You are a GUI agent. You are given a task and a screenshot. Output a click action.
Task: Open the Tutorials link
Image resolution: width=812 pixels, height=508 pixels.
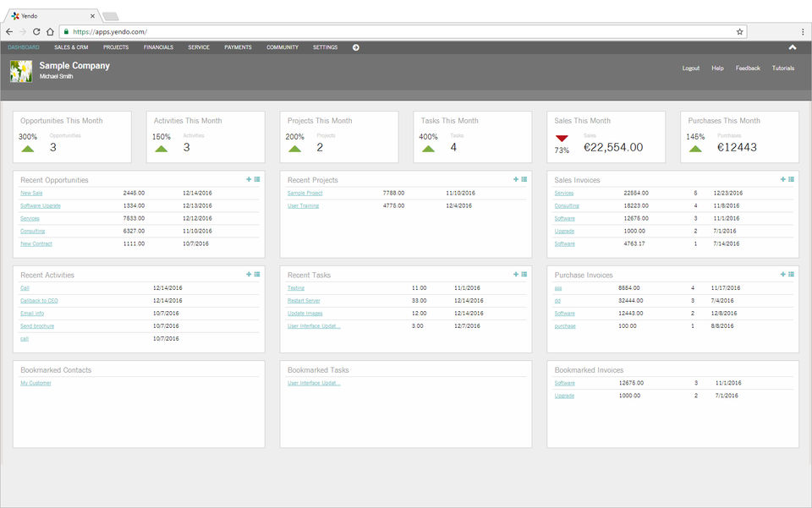pyautogui.click(x=783, y=68)
